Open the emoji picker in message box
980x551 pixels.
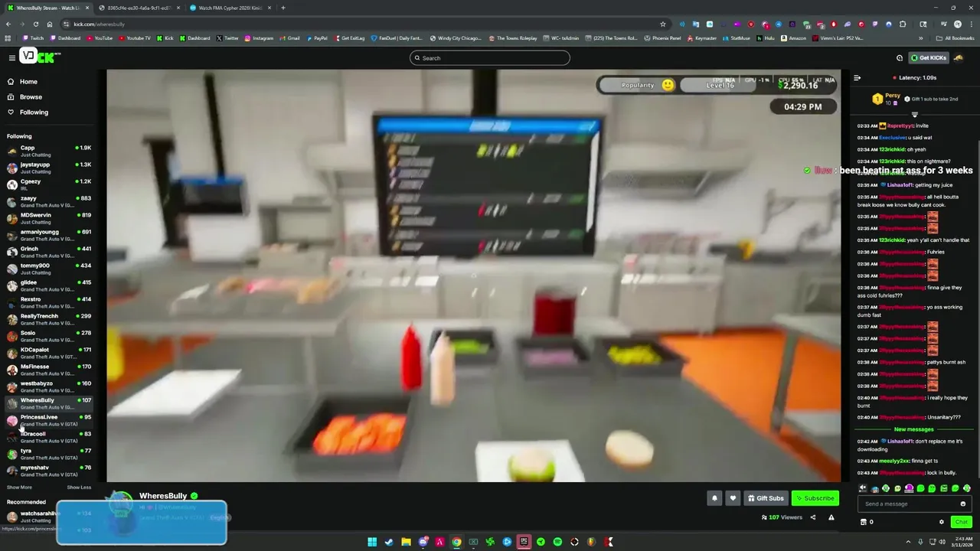(963, 504)
